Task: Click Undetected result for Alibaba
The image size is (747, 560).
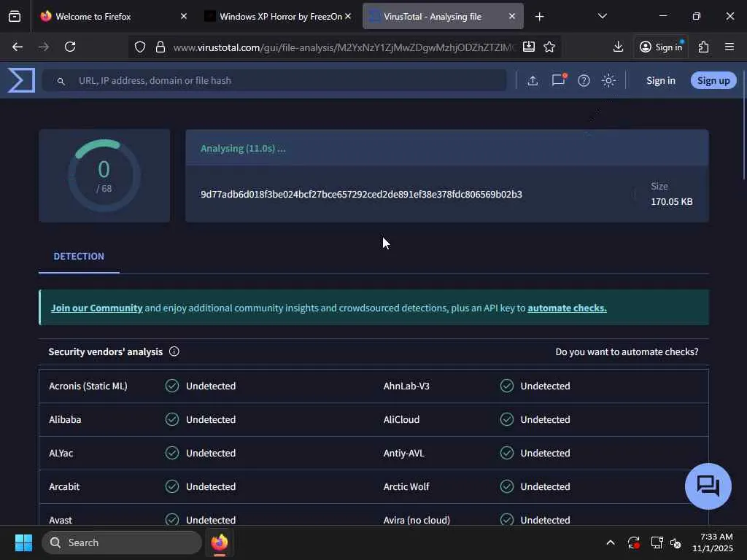Action: point(211,419)
